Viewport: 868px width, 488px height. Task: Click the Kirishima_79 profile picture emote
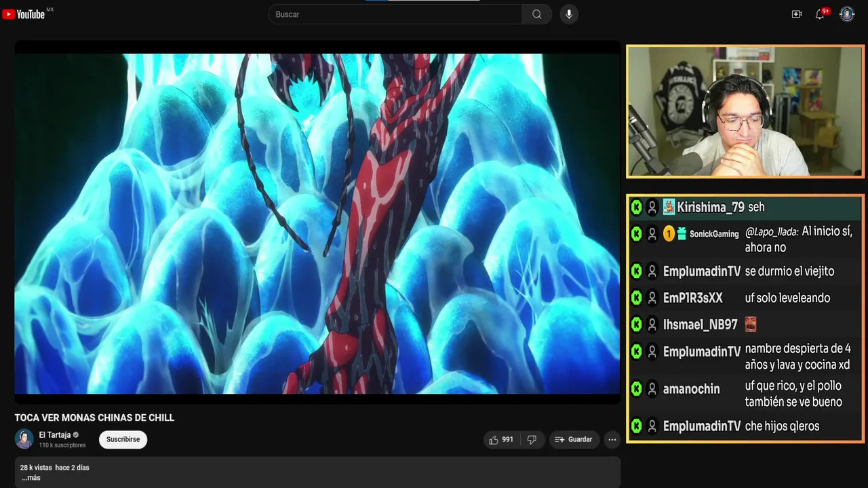click(669, 207)
